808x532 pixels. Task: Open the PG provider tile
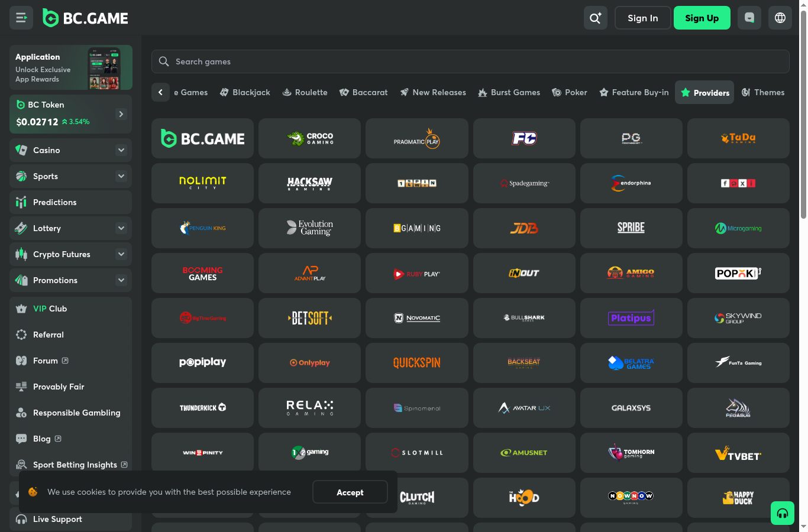click(x=631, y=138)
